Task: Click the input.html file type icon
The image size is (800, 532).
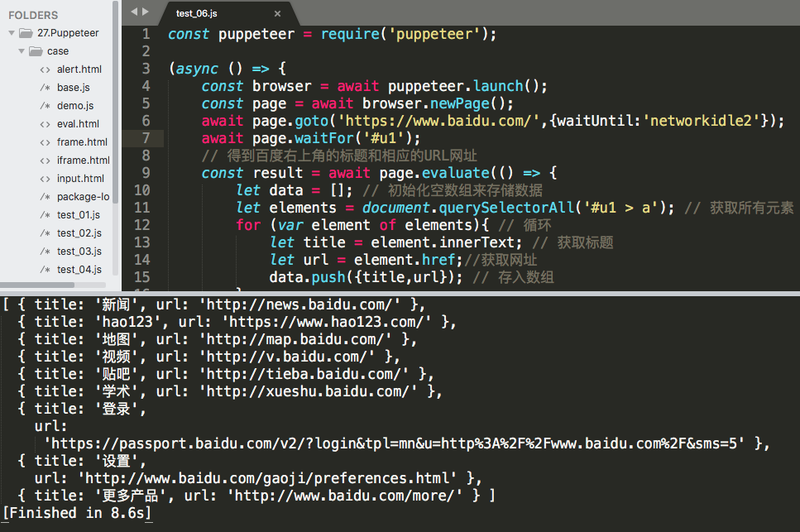Action: coord(46,179)
